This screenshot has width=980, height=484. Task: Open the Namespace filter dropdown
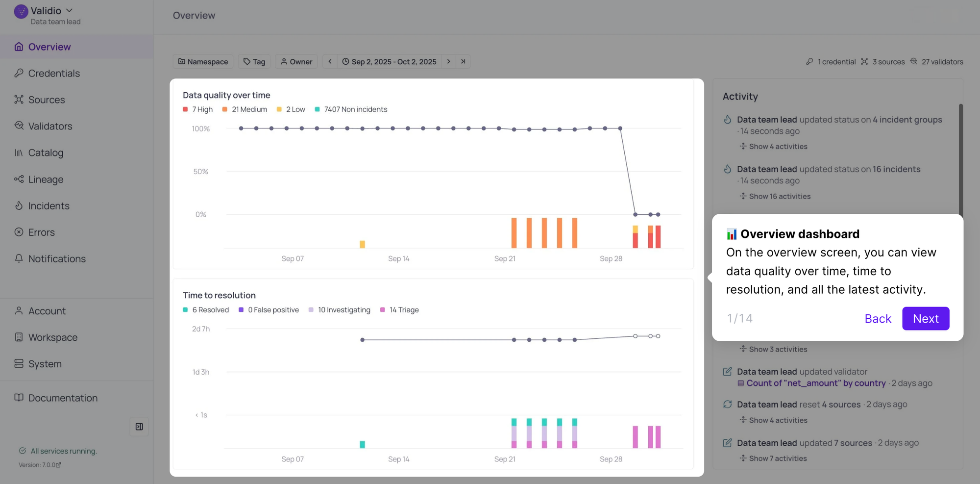pos(203,61)
